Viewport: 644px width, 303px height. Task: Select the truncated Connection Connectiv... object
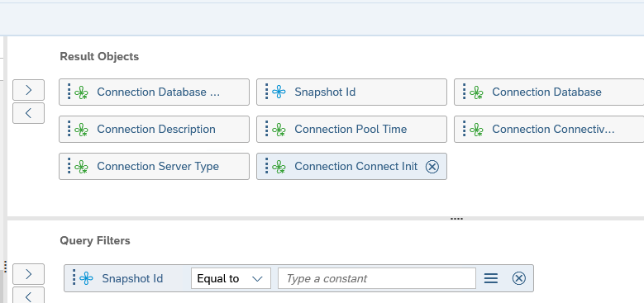coord(549,129)
